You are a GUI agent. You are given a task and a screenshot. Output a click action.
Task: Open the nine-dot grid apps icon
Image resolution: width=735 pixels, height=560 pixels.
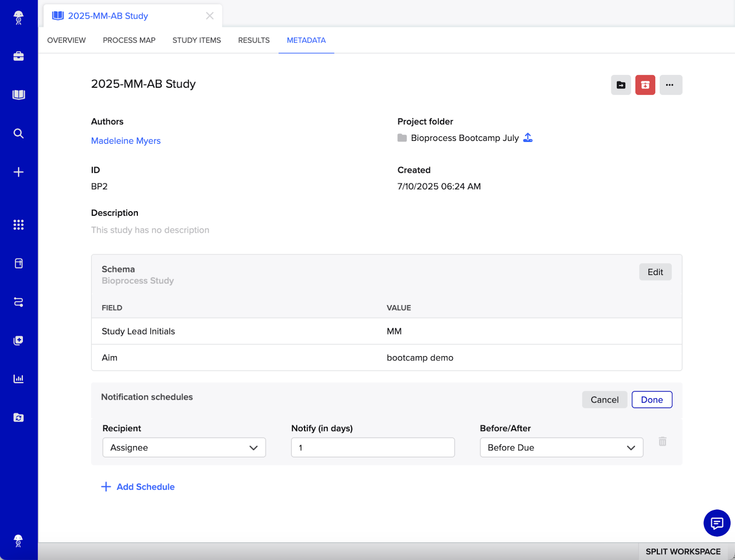click(18, 224)
